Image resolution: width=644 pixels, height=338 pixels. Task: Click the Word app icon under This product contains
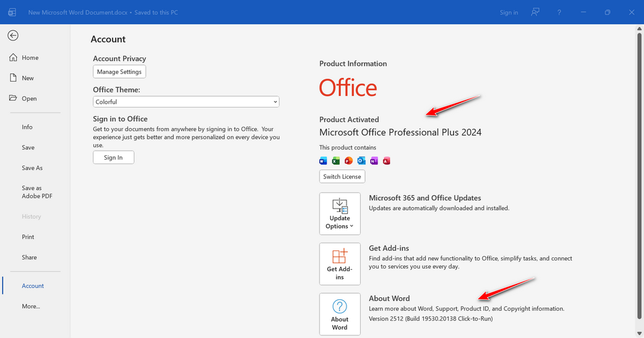click(323, 160)
